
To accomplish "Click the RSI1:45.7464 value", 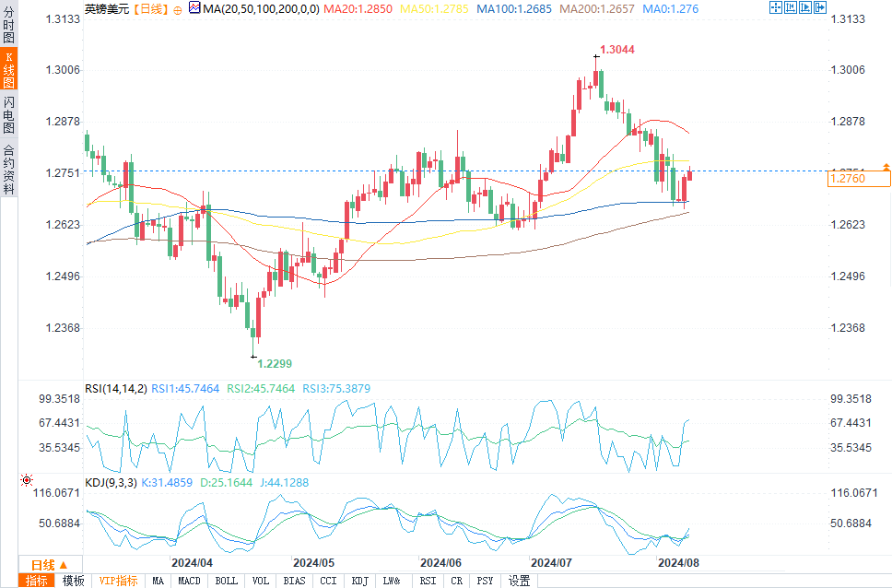I will coord(185,389).
